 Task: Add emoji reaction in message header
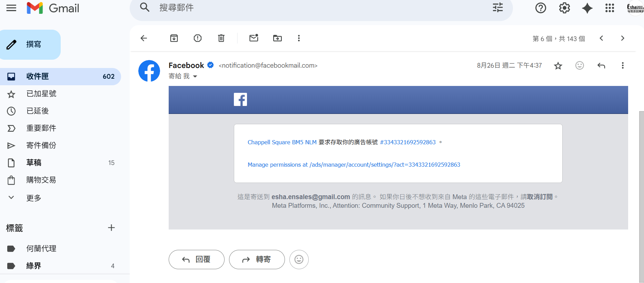click(x=580, y=65)
